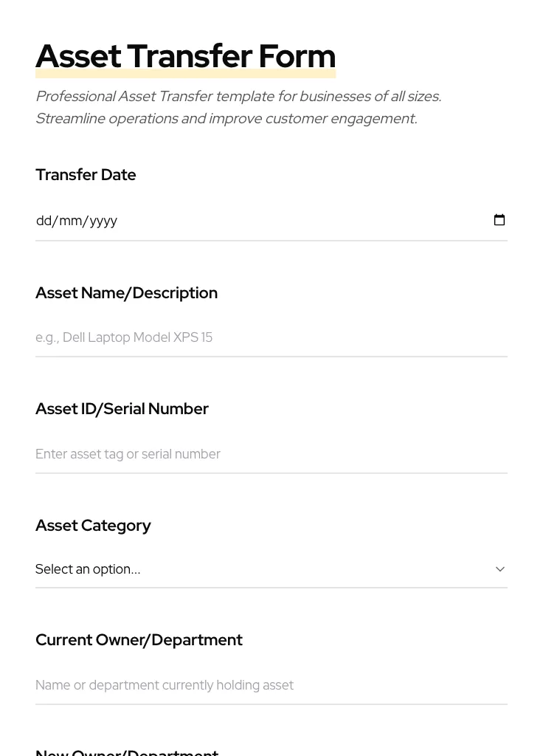Open the calendar picker for Transfer Date

[499, 219]
